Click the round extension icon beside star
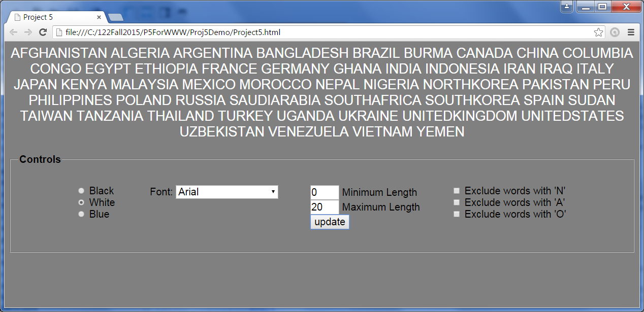Viewport: 644px width, 312px height. click(615, 32)
